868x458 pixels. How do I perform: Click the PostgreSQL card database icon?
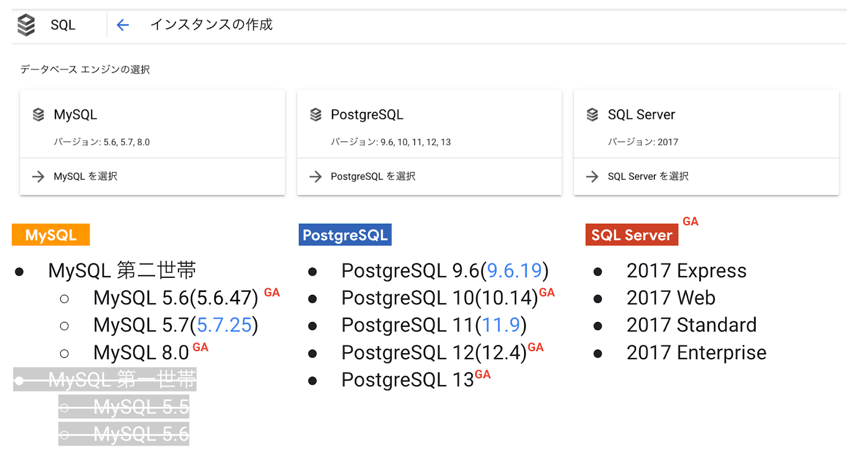click(316, 114)
